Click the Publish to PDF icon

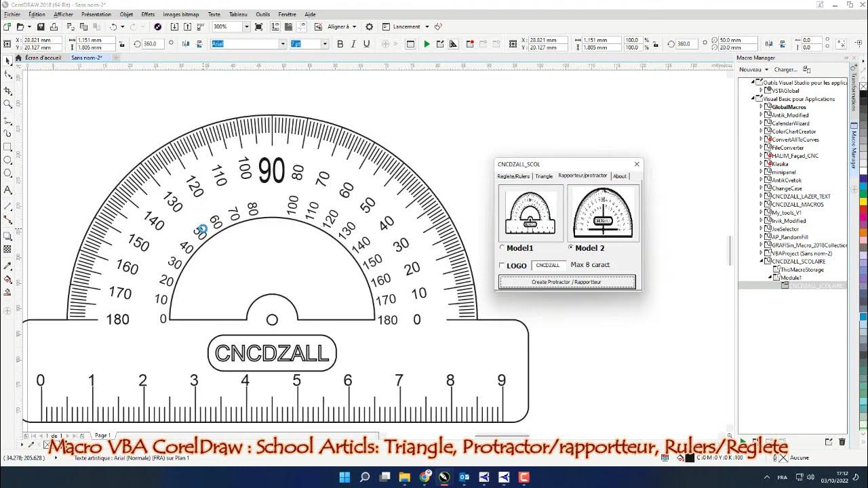(201, 26)
